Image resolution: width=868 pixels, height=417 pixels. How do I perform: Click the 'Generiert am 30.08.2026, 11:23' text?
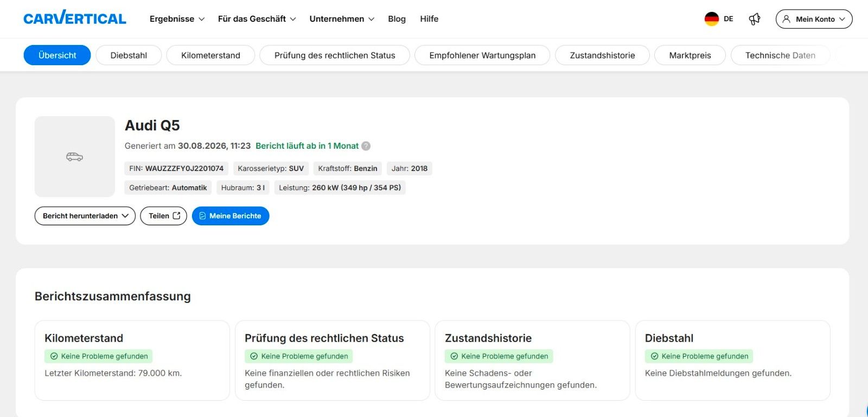[188, 146]
